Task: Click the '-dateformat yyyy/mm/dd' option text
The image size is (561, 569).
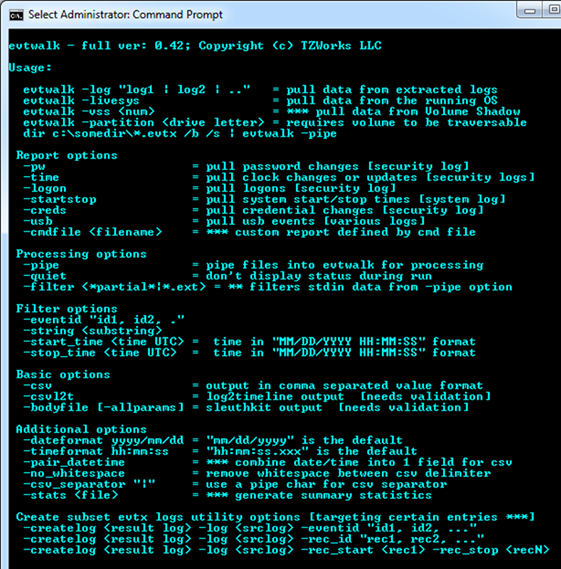Action: 104,440
